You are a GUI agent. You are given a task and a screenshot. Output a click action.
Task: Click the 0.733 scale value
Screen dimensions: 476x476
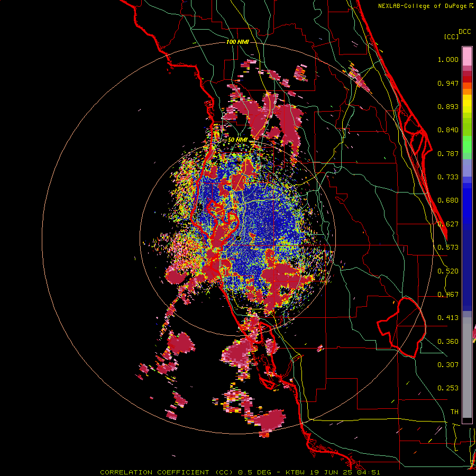click(x=448, y=177)
